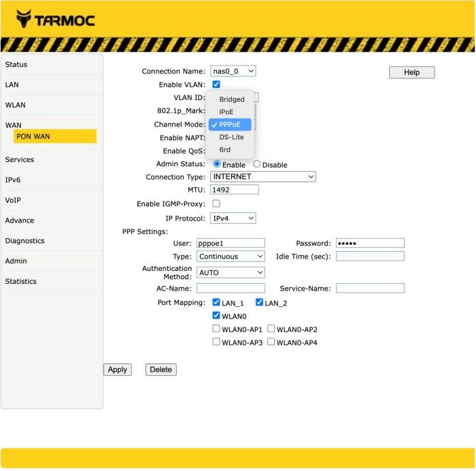Toggle the Enable VLAN checkbox
476x471 pixels.
[x=216, y=84]
